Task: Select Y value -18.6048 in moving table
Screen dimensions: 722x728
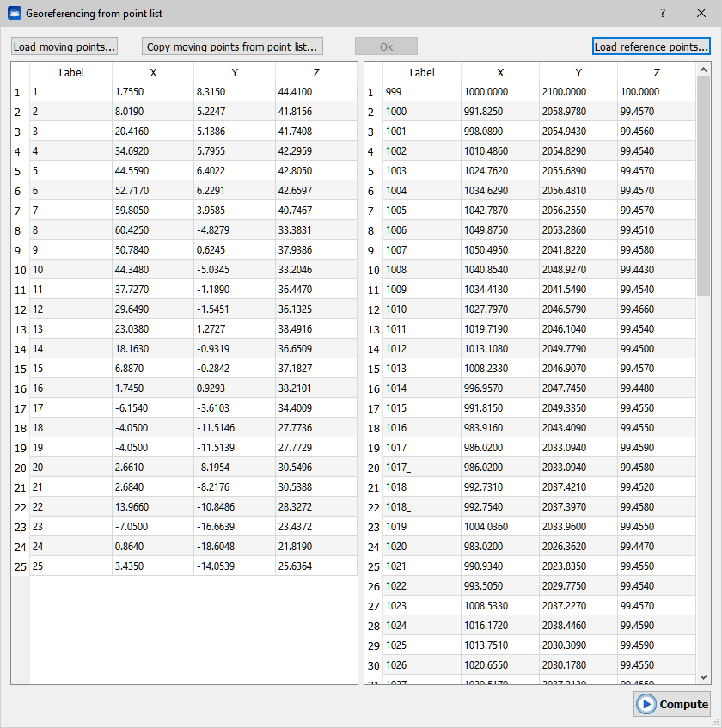Action: pyautogui.click(x=234, y=547)
